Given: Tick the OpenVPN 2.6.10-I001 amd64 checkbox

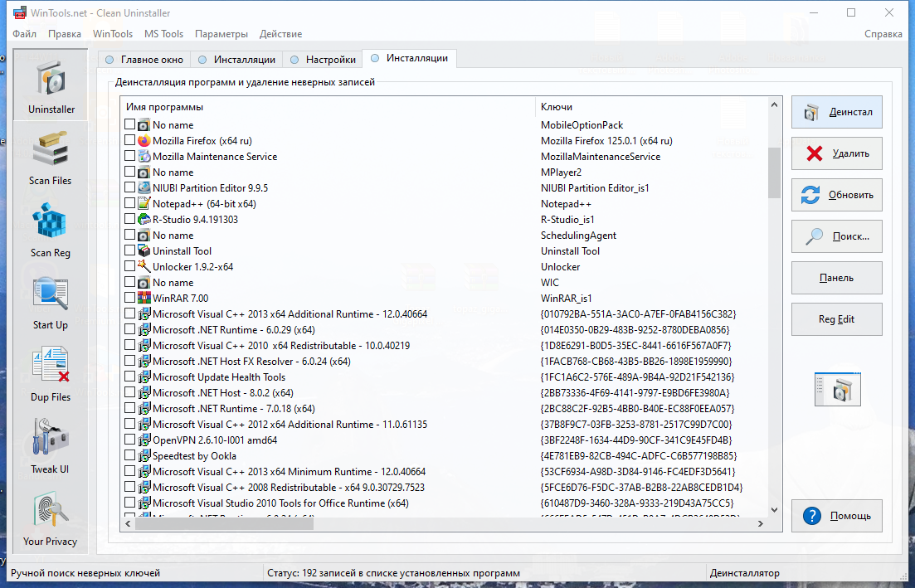Looking at the screenshot, I should tap(129, 440).
